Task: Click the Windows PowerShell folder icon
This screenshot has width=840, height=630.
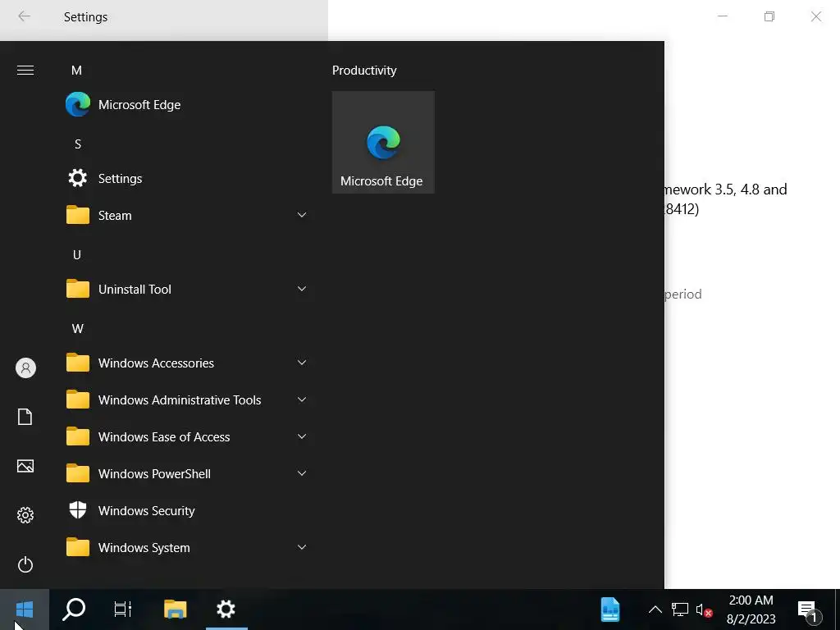Action: 78,474
